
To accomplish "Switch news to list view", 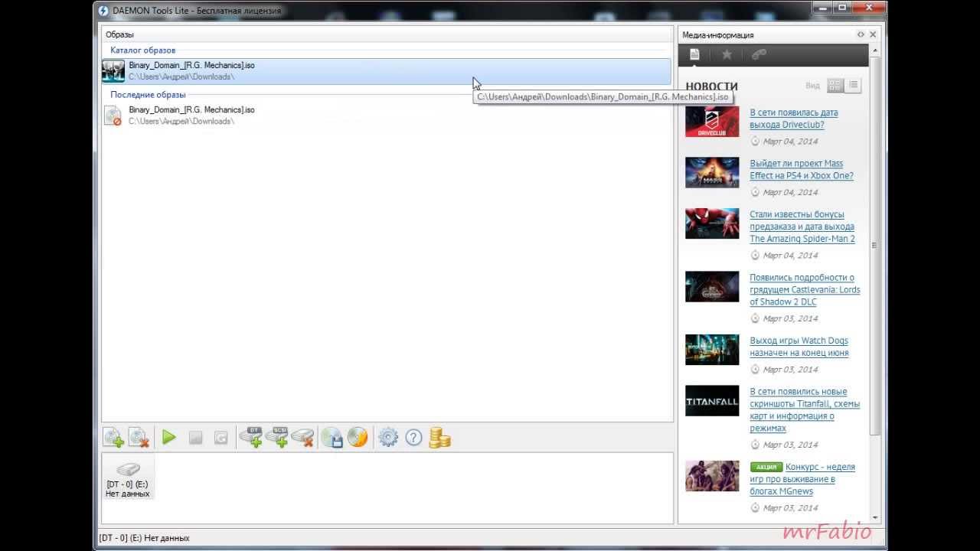I will [x=854, y=86].
